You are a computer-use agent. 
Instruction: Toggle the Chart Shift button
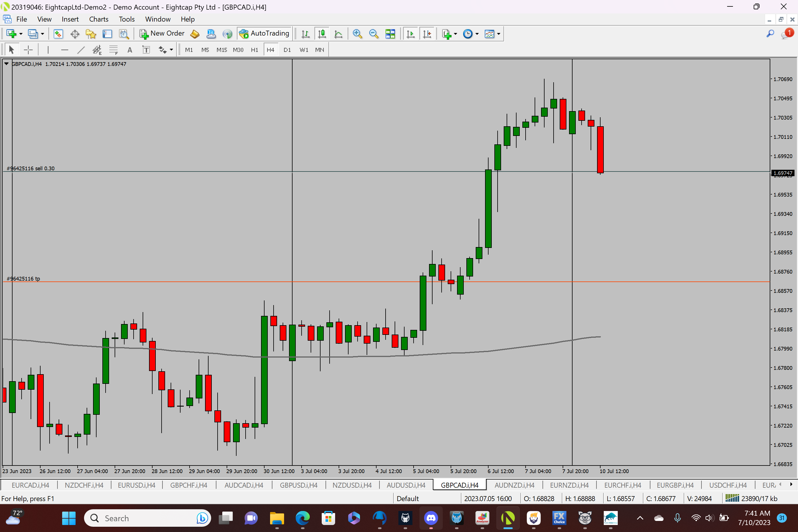[x=427, y=34]
